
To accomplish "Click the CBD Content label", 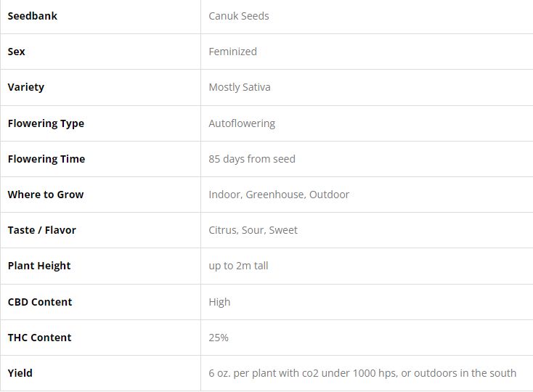I will tap(40, 302).
